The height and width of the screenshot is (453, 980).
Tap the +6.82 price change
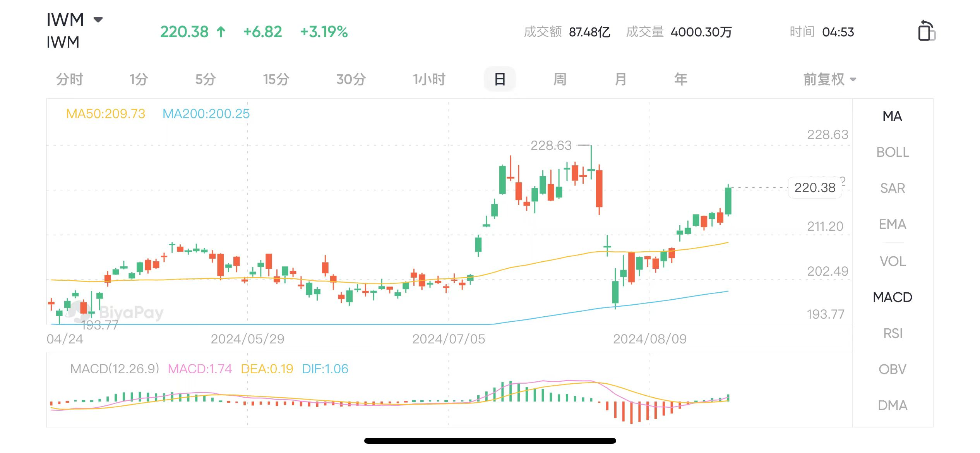262,32
